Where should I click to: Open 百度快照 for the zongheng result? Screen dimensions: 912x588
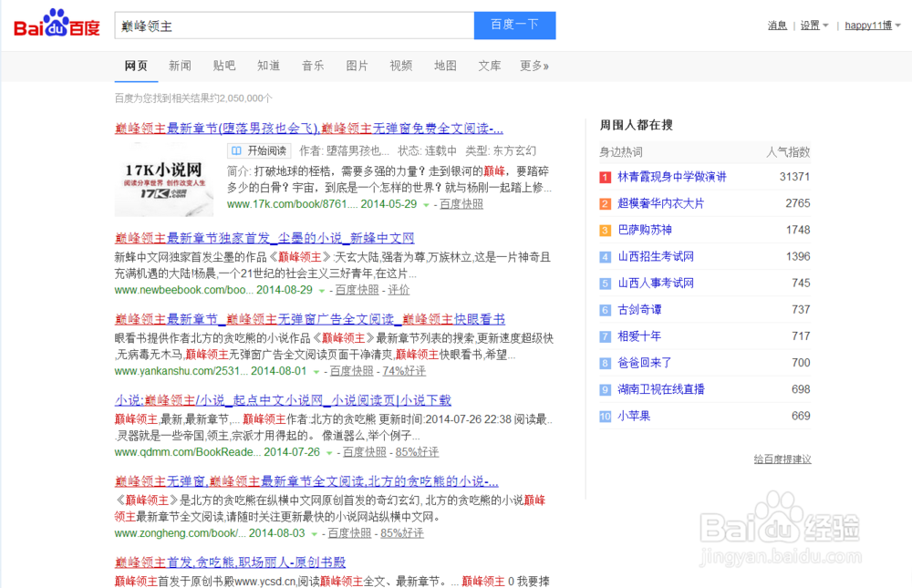349,533
